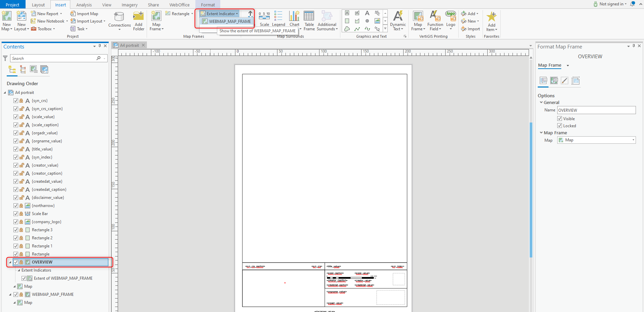Collapse the OVERVIEW tree item
This screenshot has height=312, width=644.
pyautogui.click(x=9, y=262)
